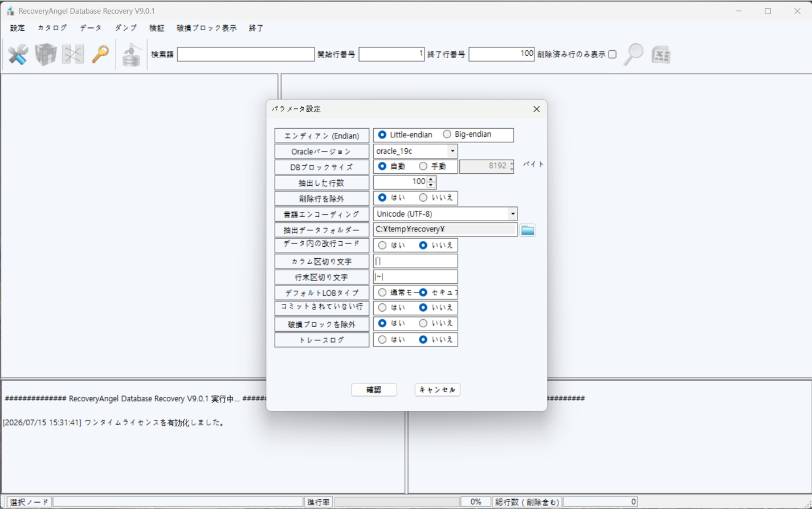Click the 総行数(削除含む) status label
This screenshot has height=509, width=812.
[x=527, y=502]
